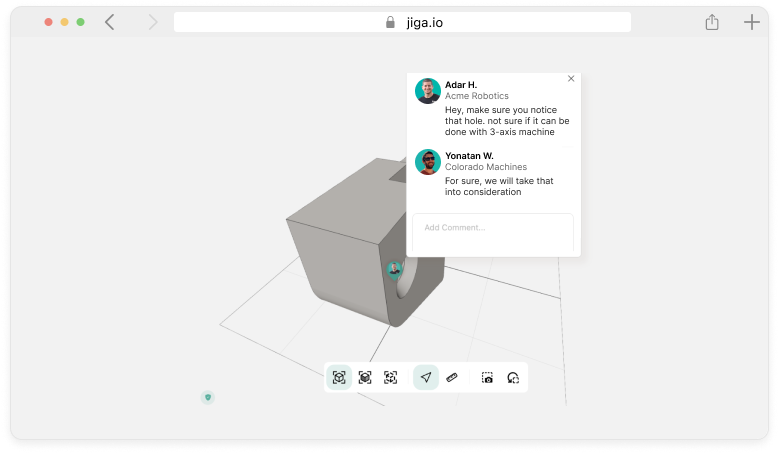Open a new browser tab
The image size is (779, 454).
coord(751,22)
